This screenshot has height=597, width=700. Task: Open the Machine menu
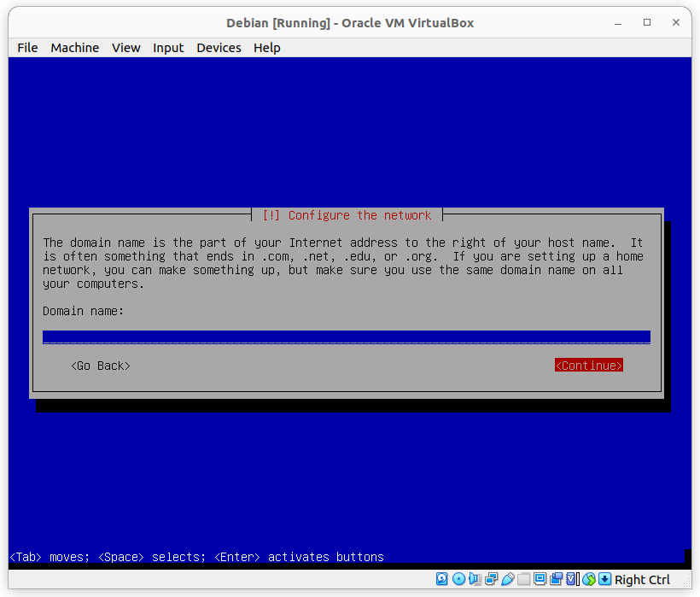point(74,48)
